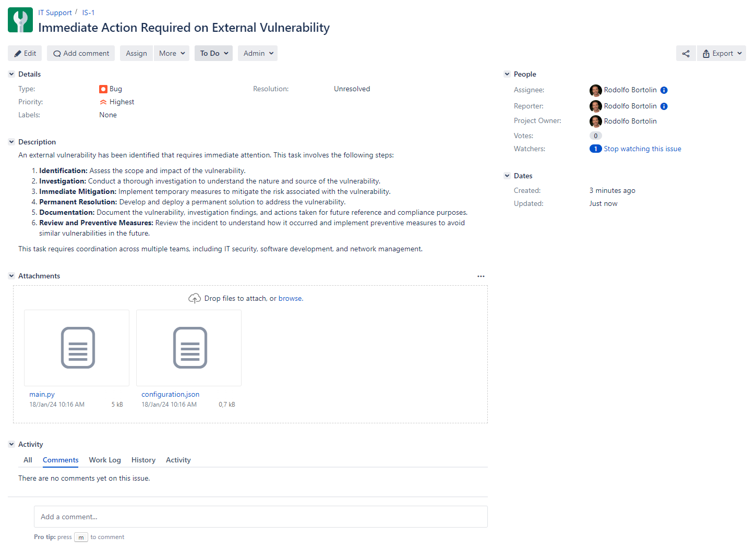
Task: Click the share issue icon
Action: (x=686, y=53)
